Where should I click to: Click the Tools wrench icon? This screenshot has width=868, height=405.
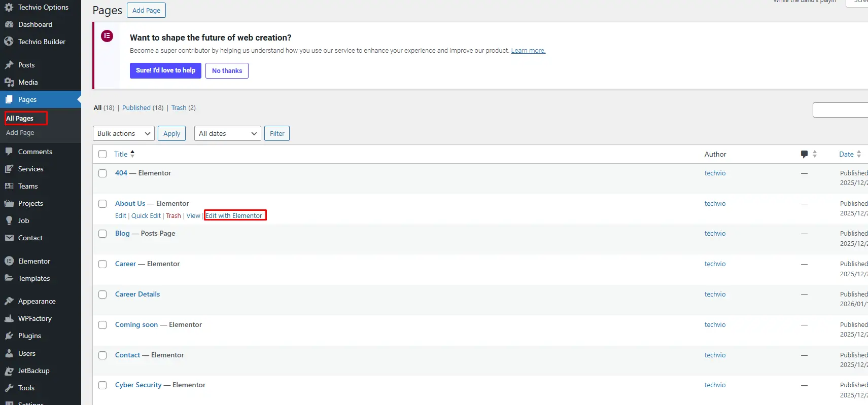click(x=9, y=388)
